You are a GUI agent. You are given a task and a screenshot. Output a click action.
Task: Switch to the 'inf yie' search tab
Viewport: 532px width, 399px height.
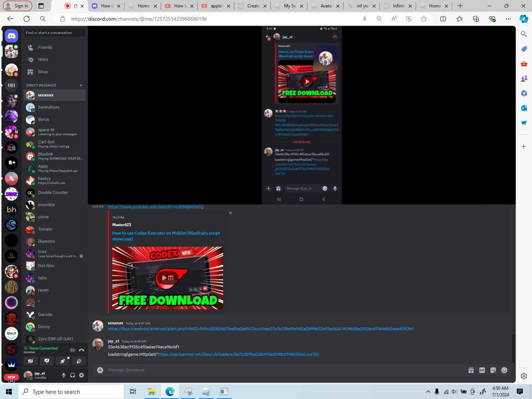[x=362, y=6]
